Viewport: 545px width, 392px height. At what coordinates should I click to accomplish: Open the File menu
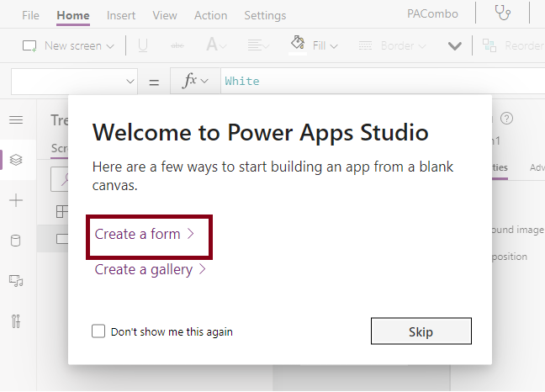coord(30,15)
